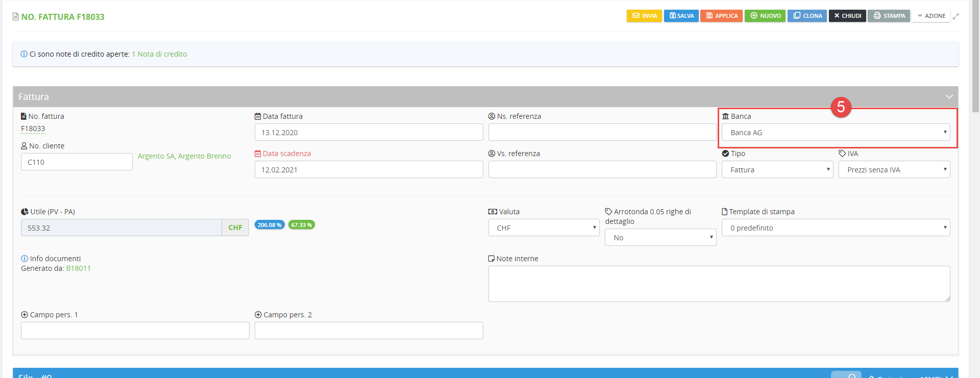Open Template di stampa dropdown

[836, 228]
